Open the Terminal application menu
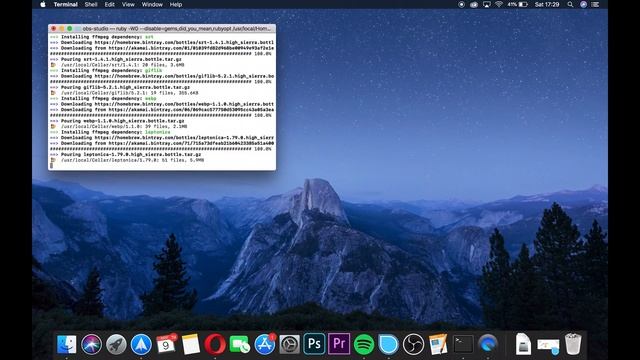Screen dimensions: 640x360 [x=65, y=4]
